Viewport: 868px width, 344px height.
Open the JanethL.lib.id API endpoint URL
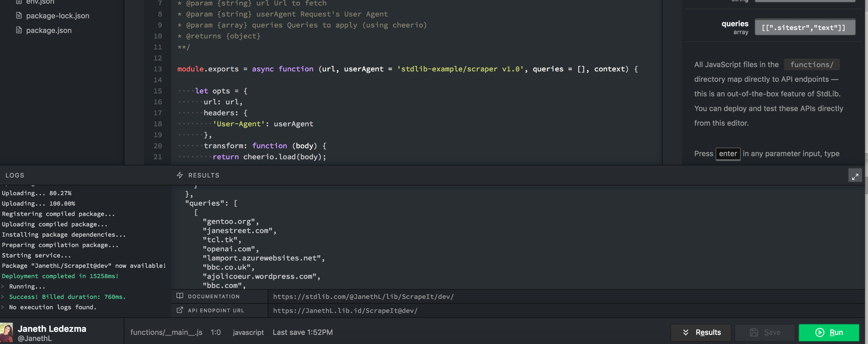click(x=345, y=311)
